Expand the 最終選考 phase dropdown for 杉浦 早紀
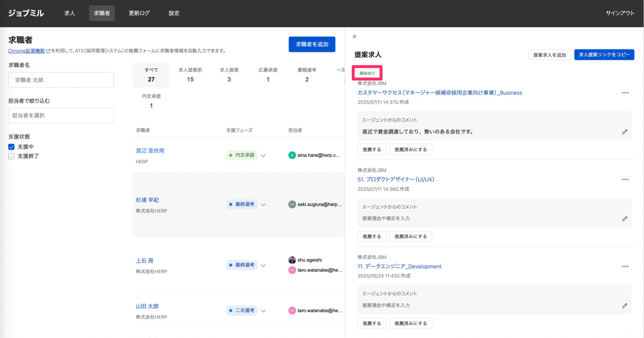Screen dimensions: 644x338 coord(263,205)
